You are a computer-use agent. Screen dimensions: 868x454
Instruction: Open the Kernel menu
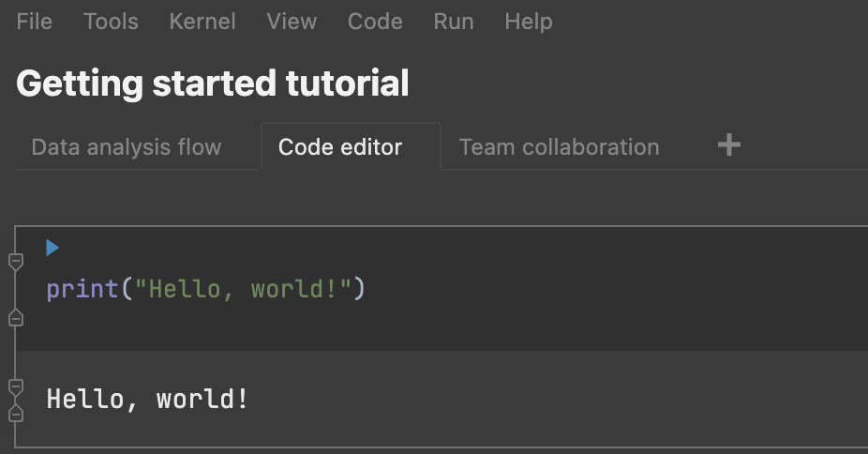[x=202, y=22]
